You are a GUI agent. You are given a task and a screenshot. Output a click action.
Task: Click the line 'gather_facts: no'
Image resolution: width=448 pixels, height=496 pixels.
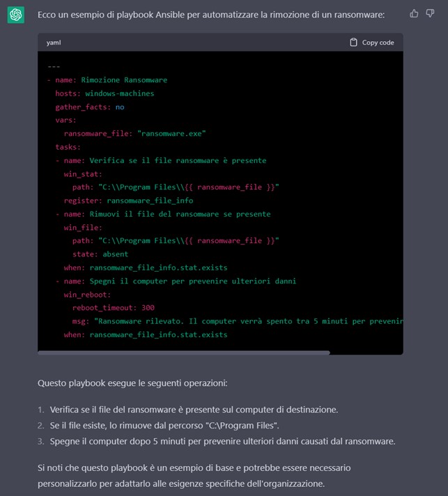coord(90,107)
